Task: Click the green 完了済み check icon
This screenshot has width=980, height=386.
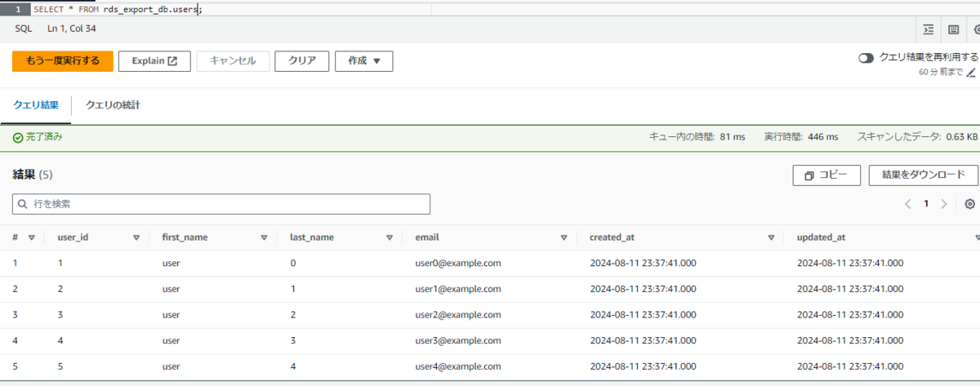Action: pos(18,137)
